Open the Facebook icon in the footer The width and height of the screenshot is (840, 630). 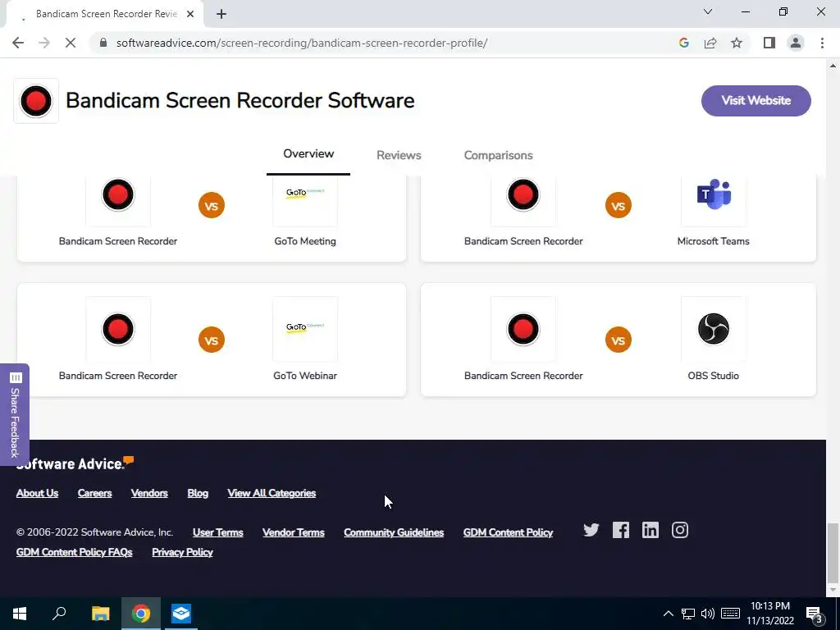(621, 531)
